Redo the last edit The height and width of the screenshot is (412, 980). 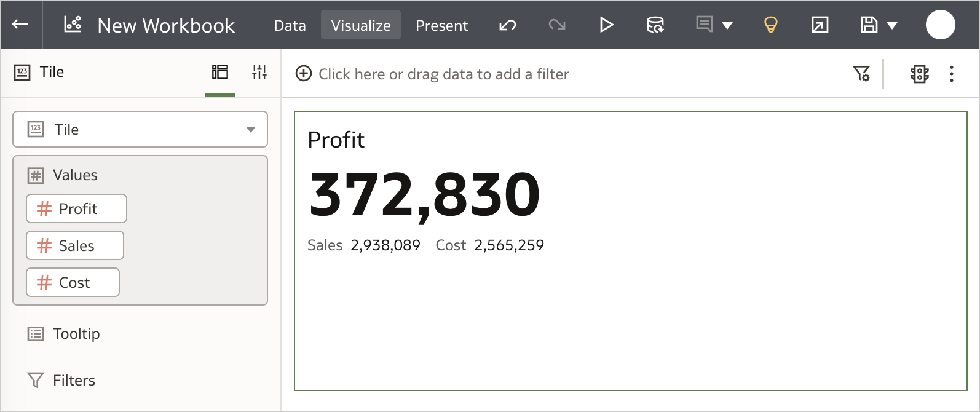557,25
